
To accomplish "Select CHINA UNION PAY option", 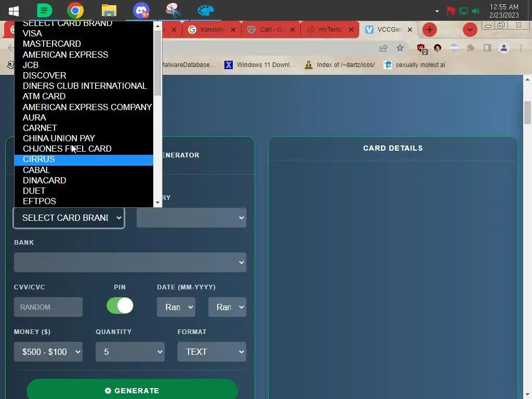I will click(x=84, y=138).
